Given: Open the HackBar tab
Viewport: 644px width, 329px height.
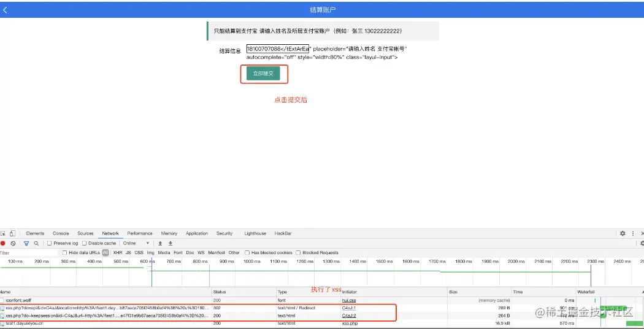Looking at the screenshot, I should tap(283, 233).
